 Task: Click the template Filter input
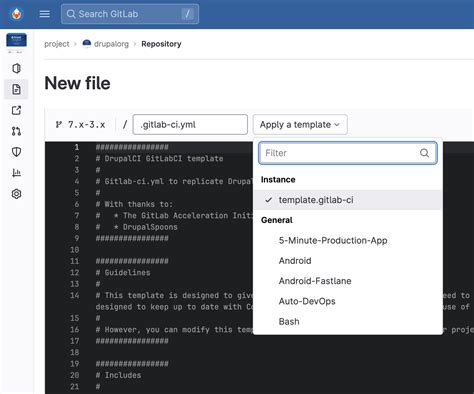pyautogui.click(x=348, y=153)
